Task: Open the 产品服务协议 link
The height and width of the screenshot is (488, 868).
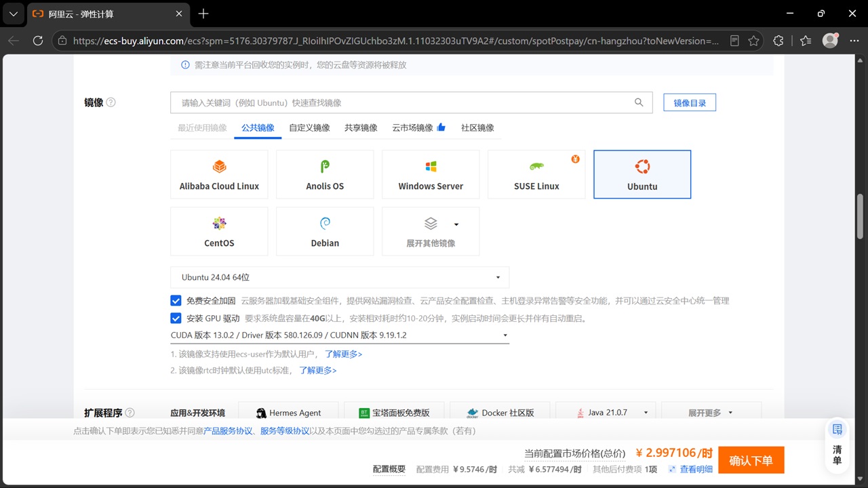Action: 228,431
